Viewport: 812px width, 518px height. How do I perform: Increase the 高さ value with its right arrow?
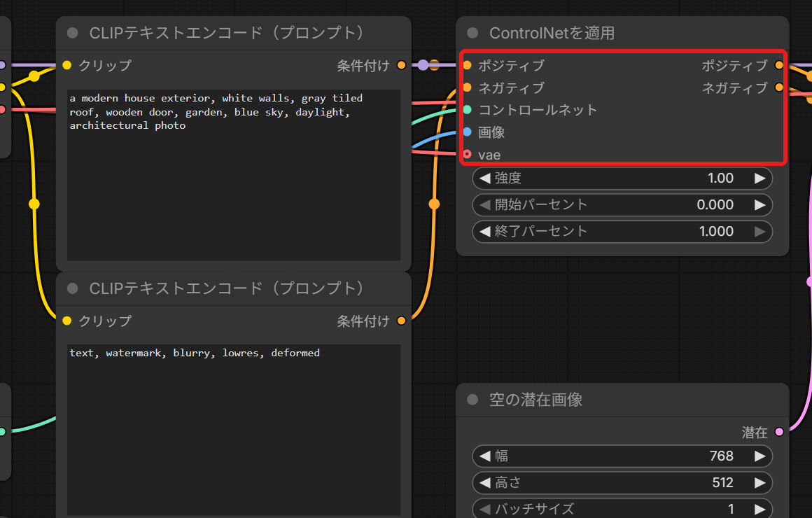pyautogui.click(x=759, y=483)
